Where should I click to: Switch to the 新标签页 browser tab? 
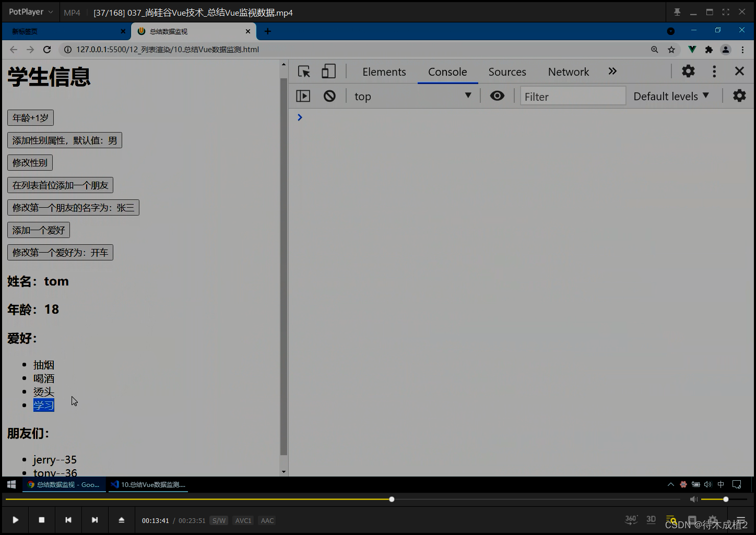(x=65, y=31)
